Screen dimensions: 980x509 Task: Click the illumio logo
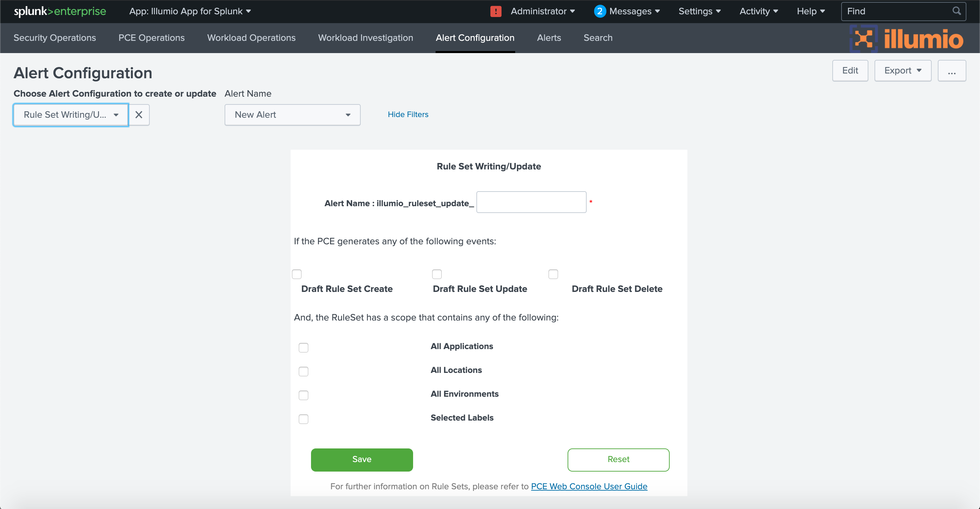coord(906,38)
